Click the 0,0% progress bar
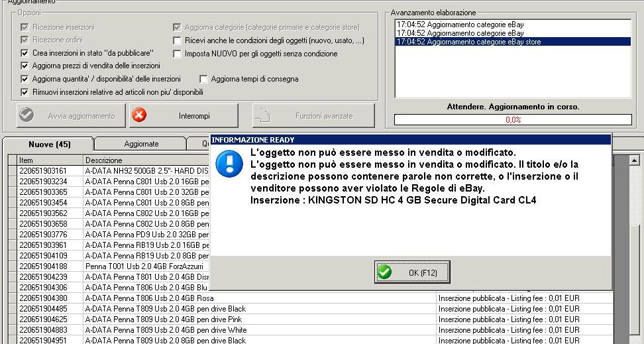Screen dimensions: 644x344 click(513, 119)
